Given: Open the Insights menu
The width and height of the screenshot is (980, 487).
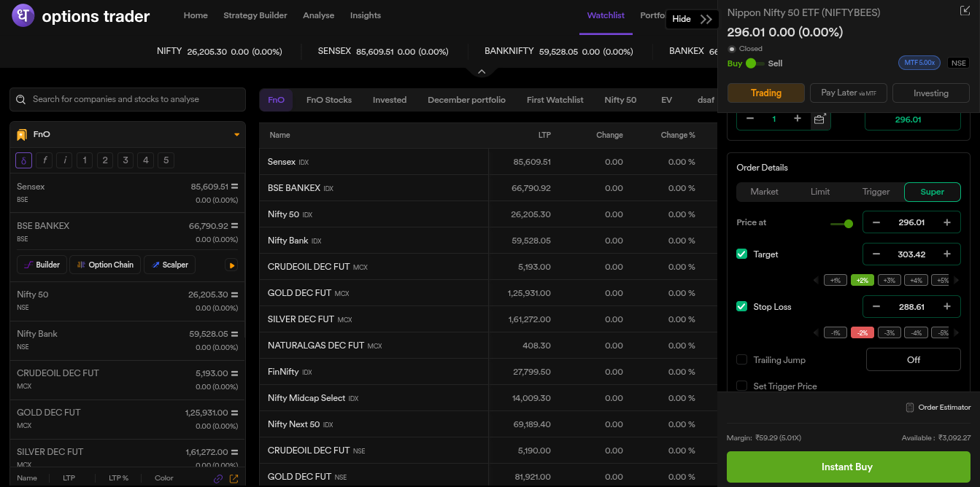Looking at the screenshot, I should pos(366,15).
